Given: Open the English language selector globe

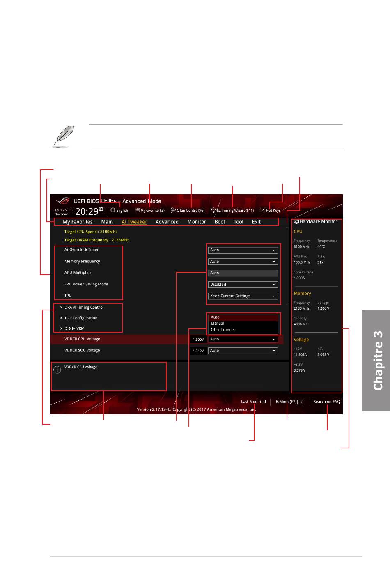Looking at the screenshot, I should [x=112, y=210].
